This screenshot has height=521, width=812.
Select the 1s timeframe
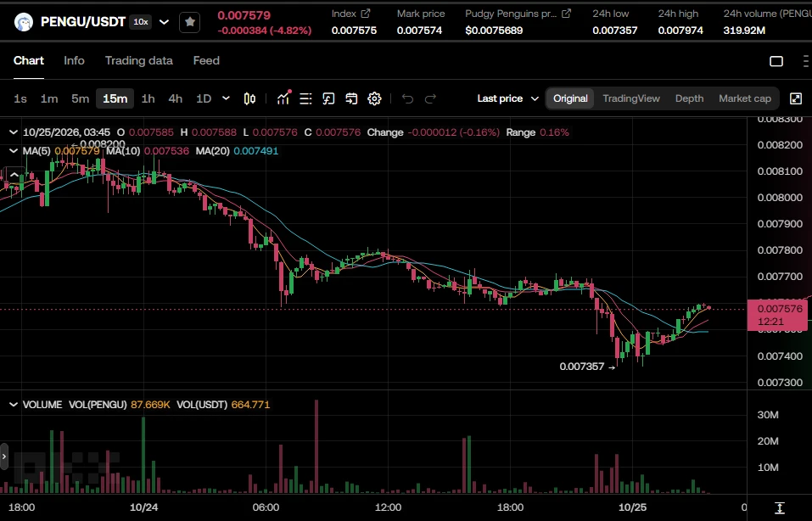click(x=20, y=98)
